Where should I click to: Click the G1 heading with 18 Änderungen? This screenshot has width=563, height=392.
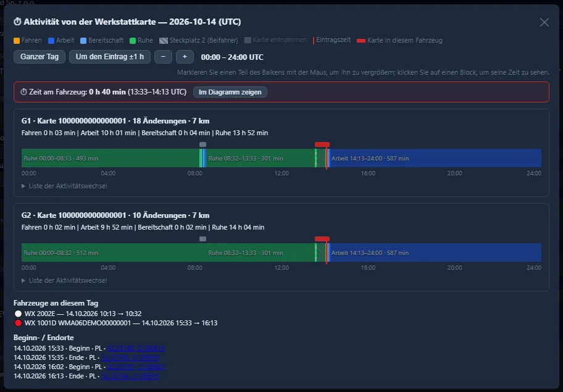coord(115,121)
